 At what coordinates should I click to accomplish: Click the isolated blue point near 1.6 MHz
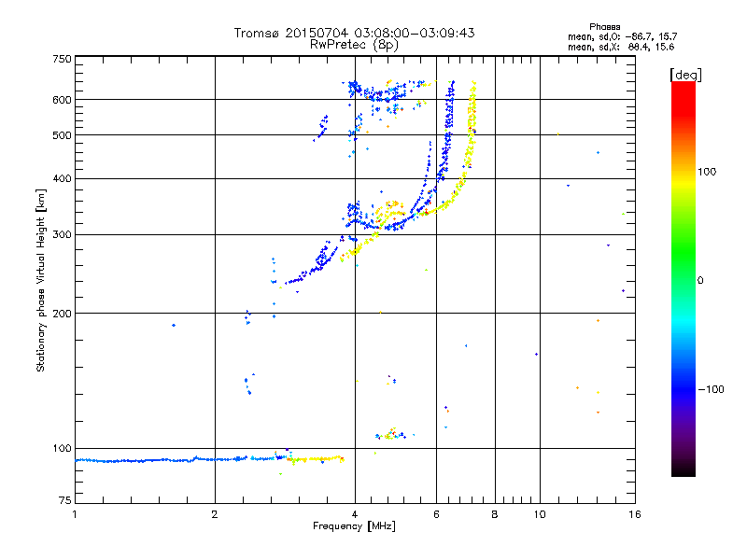(x=174, y=325)
